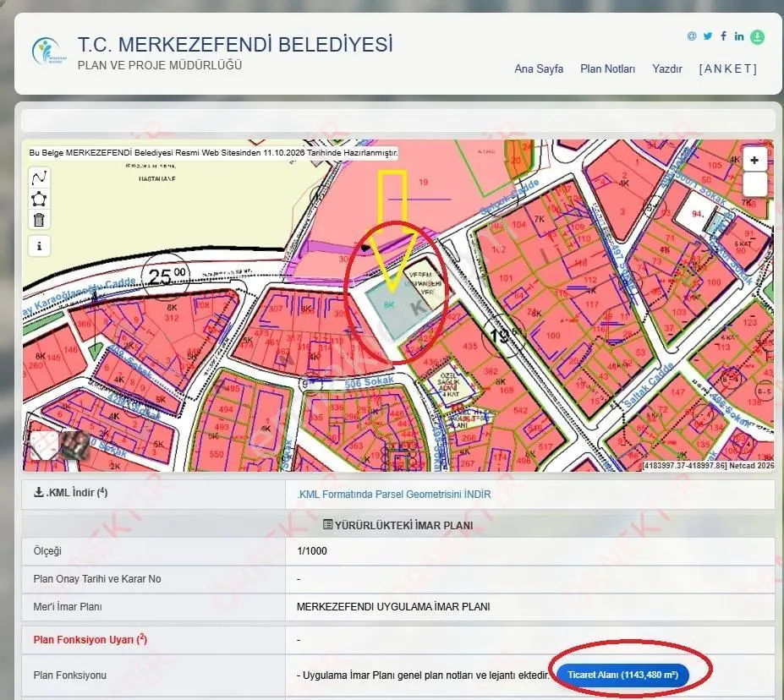Screen dimensions: 784x700
Task: Open the LinkedIn icon in header
Action: [x=739, y=36]
